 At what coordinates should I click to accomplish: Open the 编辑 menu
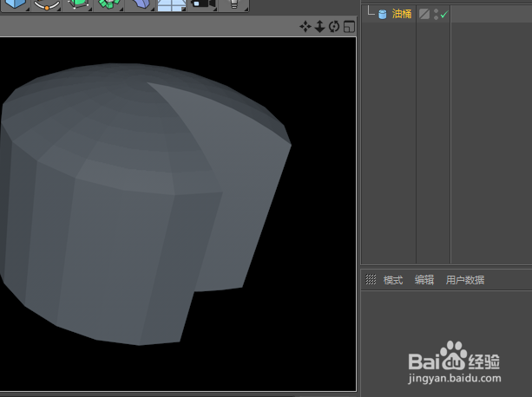(x=424, y=280)
